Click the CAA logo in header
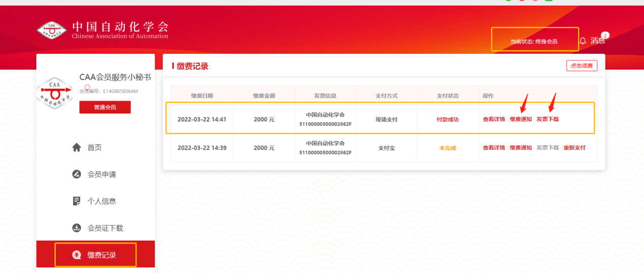 pos(52,29)
